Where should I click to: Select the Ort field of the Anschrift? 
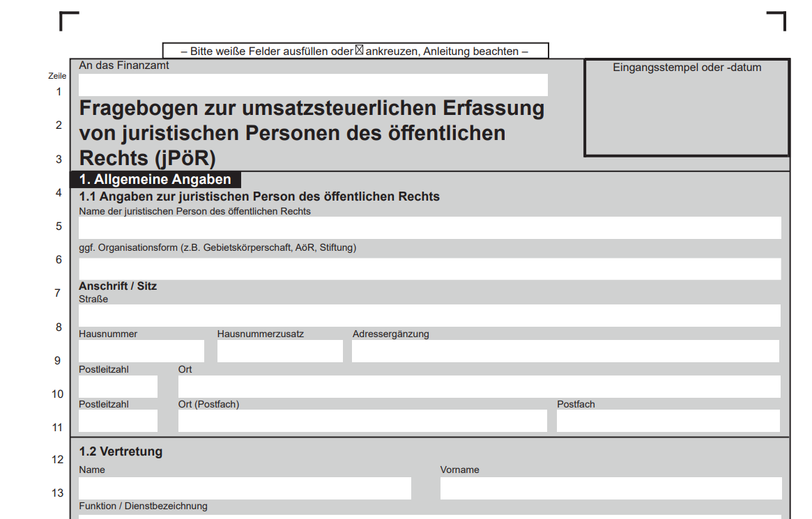479,387
